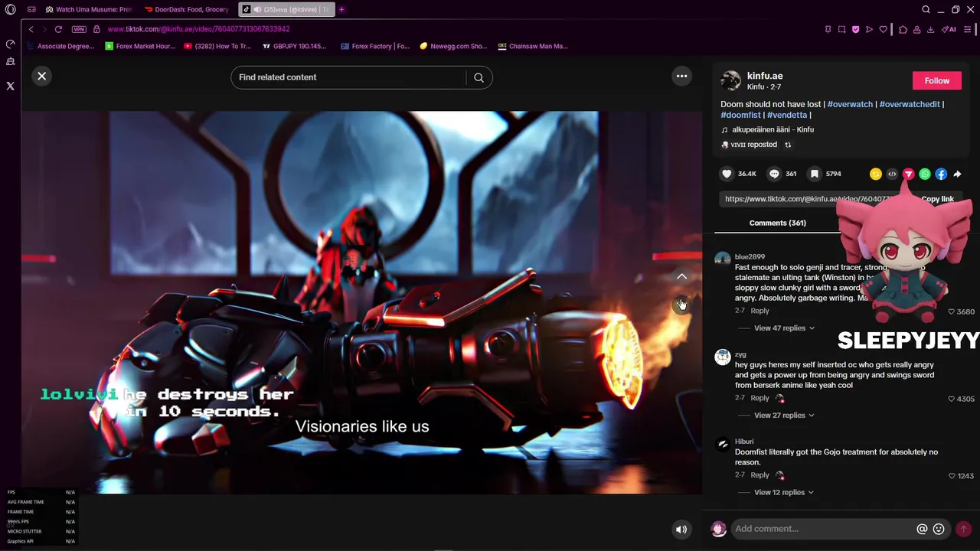The width and height of the screenshot is (980, 551).
Task: Go back in the browser history
Action: pyautogui.click(x=31, y=29)
